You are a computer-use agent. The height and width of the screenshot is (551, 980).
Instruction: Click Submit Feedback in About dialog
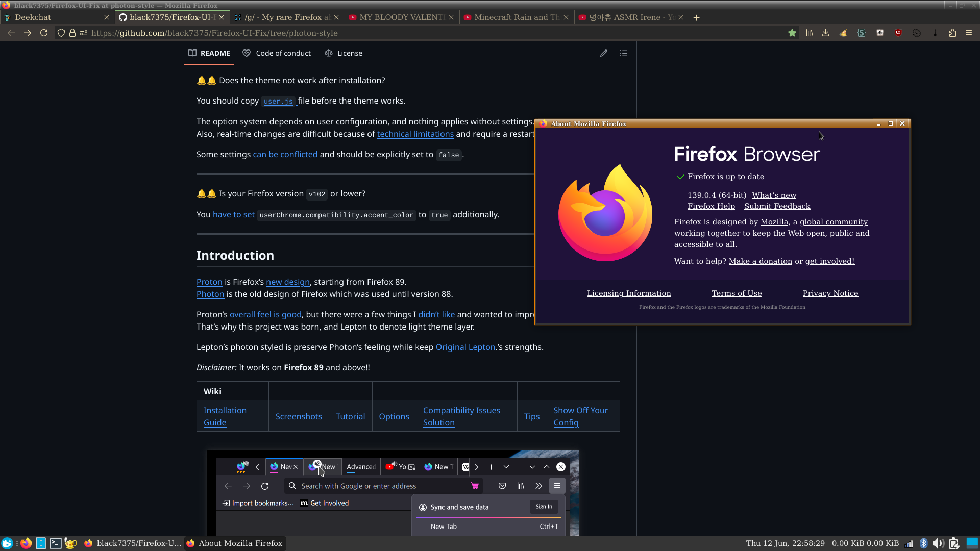click(777, 206)
